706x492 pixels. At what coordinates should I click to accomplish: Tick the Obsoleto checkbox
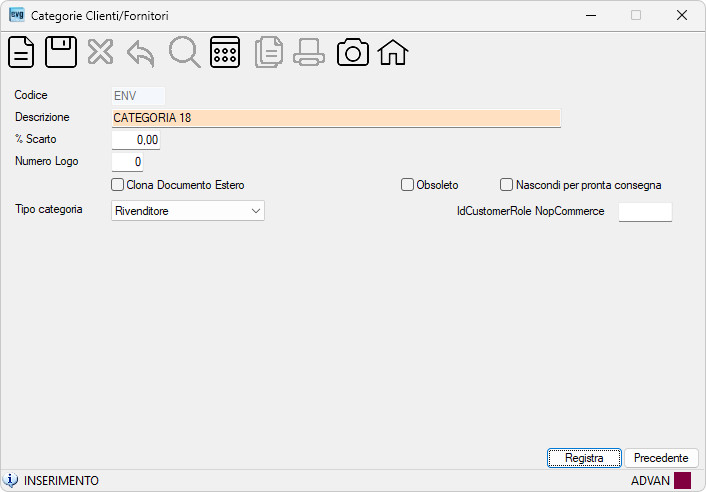coord(407,185)
